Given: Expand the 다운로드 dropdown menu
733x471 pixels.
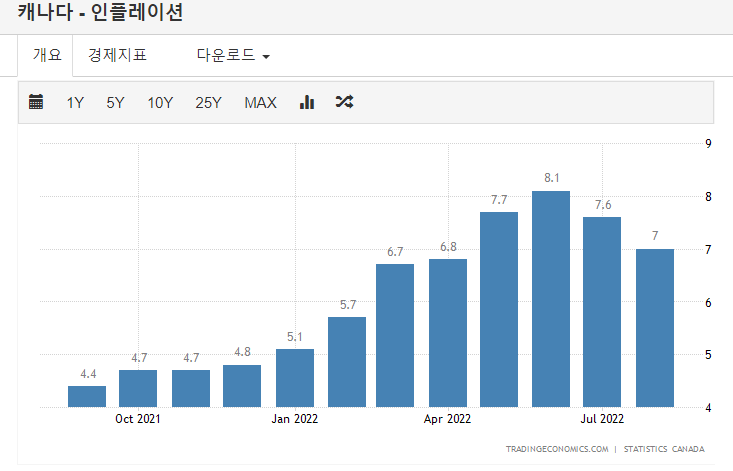Looking at the screenshot, I should tap(233, 55).
